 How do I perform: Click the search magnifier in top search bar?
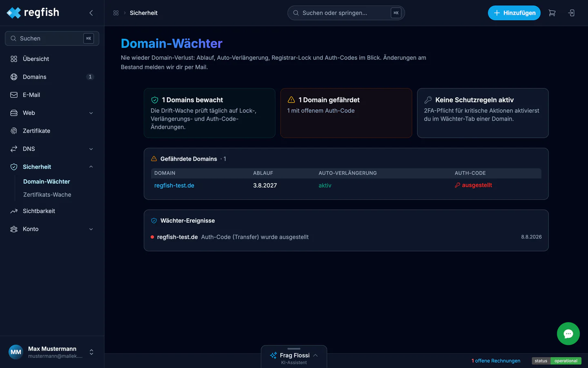(x=296, y=13)
